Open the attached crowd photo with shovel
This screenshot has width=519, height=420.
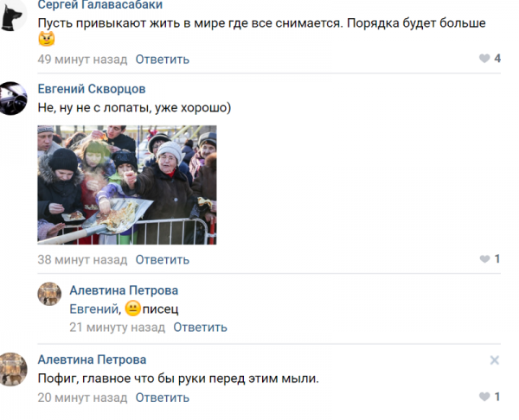coord(127,185)
